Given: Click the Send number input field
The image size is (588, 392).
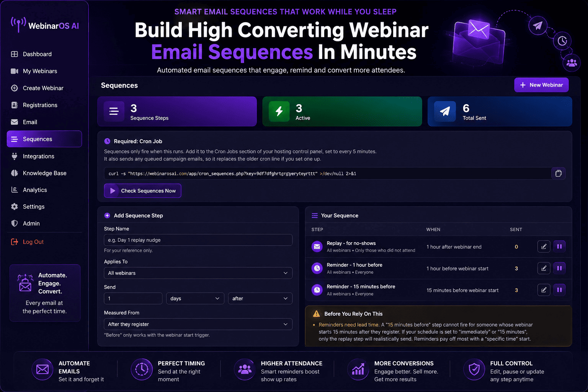Looking at the screenshot, I should pyautogui.click(x=133, y=299).
